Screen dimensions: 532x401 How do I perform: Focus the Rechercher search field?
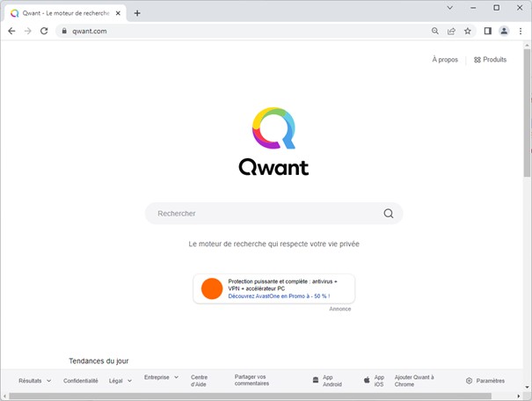273,214
